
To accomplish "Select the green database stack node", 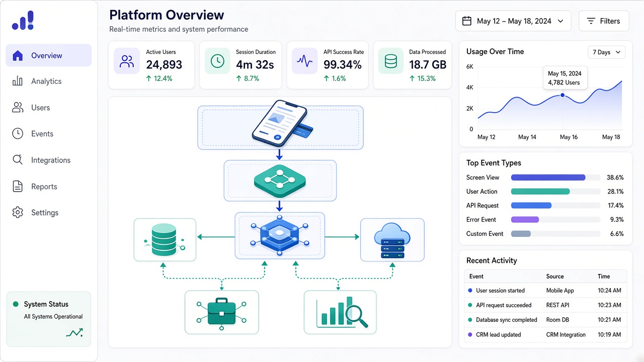I will 165,240.
